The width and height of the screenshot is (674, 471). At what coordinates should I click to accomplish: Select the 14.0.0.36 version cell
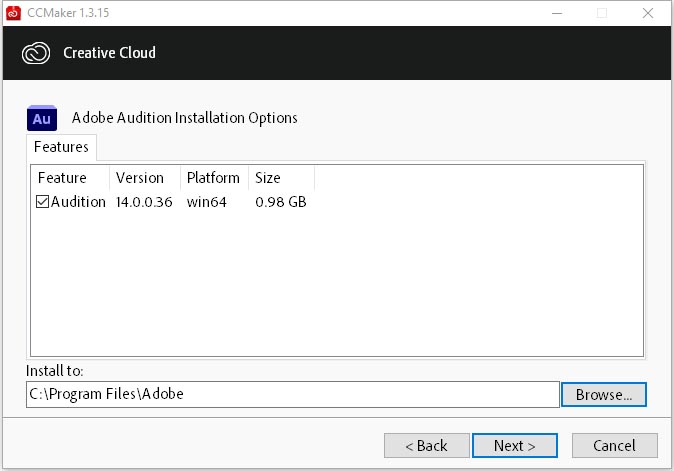[144, 202]
